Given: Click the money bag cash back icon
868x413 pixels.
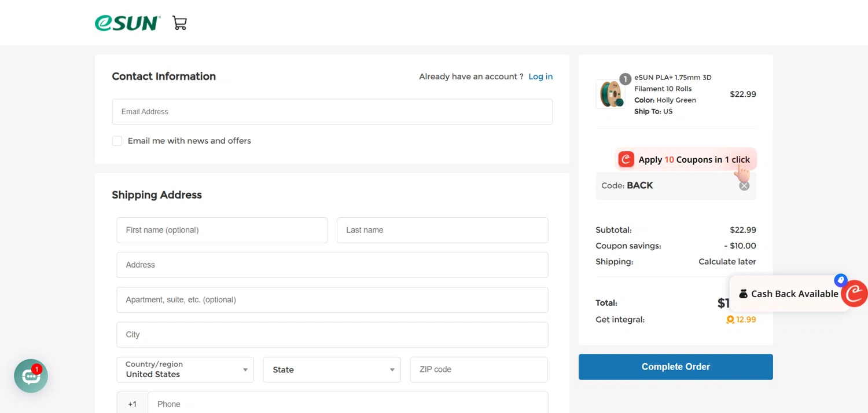Looking at the screenshot, I should [744, 294].
